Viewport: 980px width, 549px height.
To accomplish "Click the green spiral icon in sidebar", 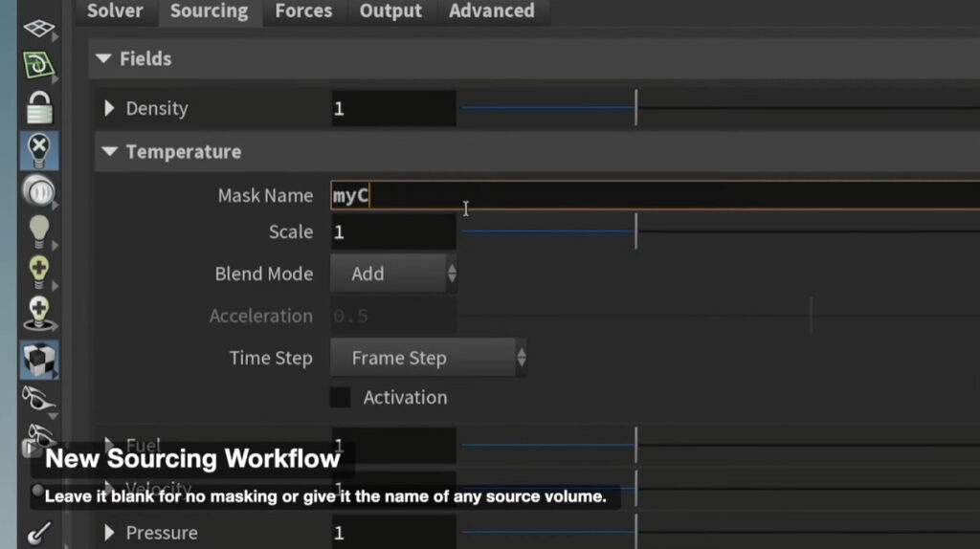I will coord(38,67).
